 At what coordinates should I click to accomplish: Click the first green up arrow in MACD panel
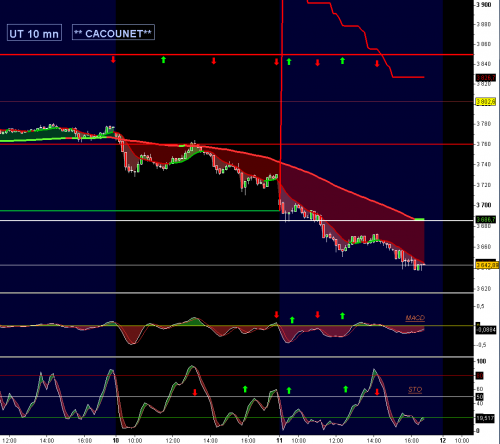pyautogui.click(x=292, y=320)
